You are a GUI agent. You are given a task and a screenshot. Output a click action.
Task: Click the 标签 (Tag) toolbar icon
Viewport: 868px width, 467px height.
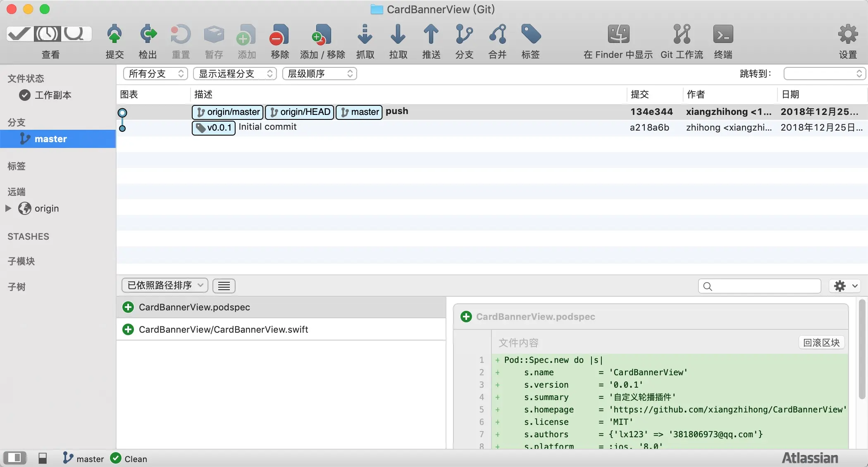click(530, 35)
